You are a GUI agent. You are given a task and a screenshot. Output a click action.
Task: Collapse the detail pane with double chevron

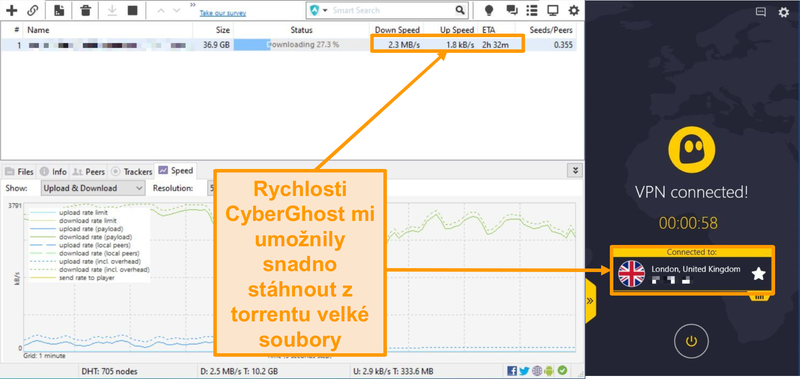click(x=576, y=171)
